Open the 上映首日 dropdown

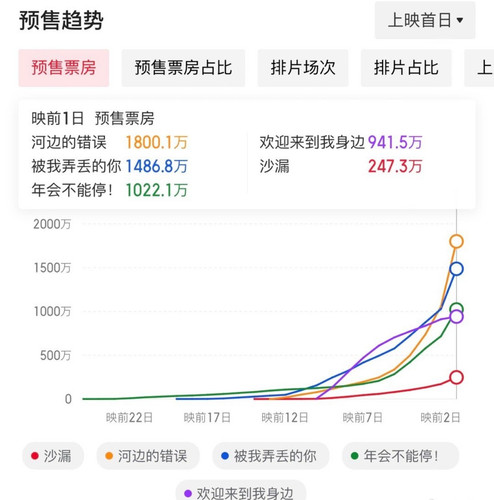[425, 20]
